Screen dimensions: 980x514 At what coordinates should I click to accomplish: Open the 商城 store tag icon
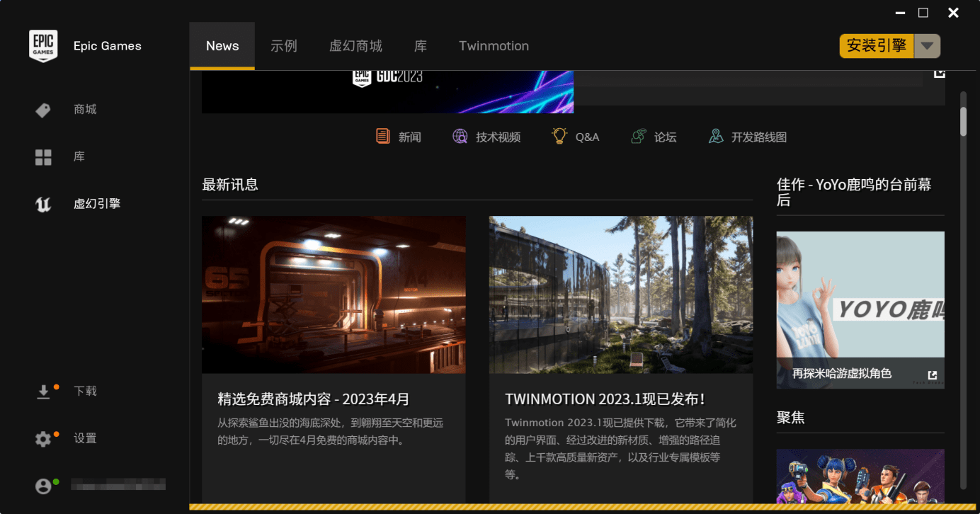coord(43,110)
